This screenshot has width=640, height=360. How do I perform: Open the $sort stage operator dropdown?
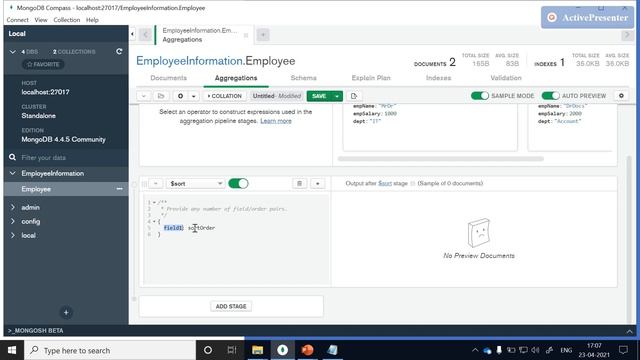point(196,184)
